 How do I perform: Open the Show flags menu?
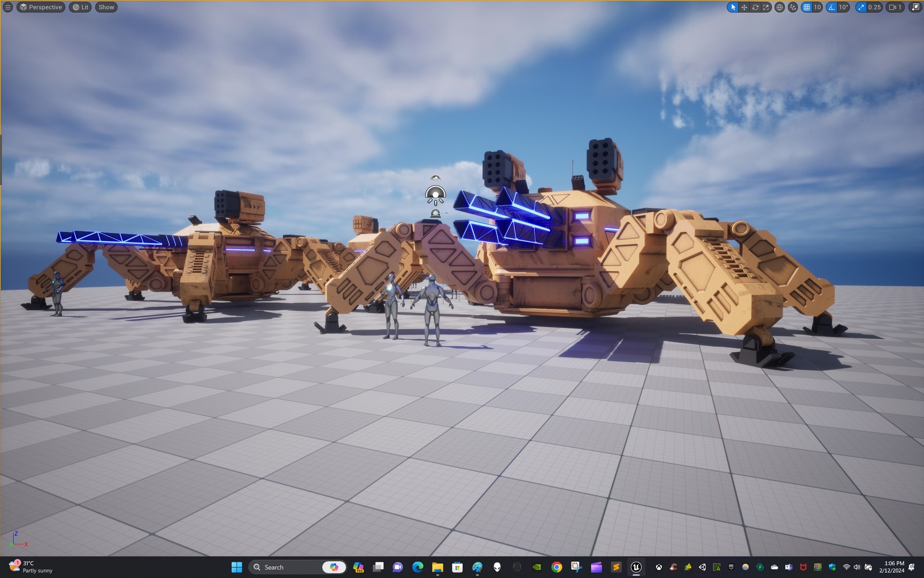[106, 7]
